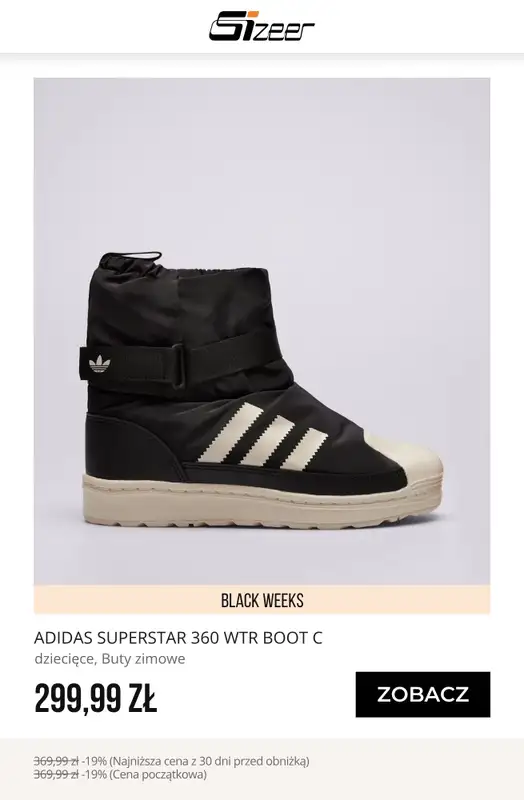The width and height of the screenshot is (524, 800).
Task: Click the crossed-out 369,99 zł initial-price value
Action: pyautogui.click(x=56, y=774)
